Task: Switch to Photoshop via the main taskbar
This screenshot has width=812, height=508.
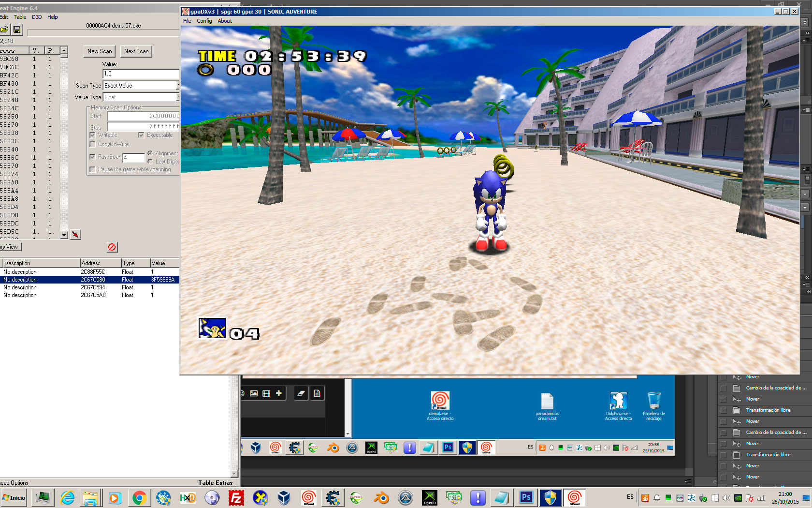Action: pos(526,497)
